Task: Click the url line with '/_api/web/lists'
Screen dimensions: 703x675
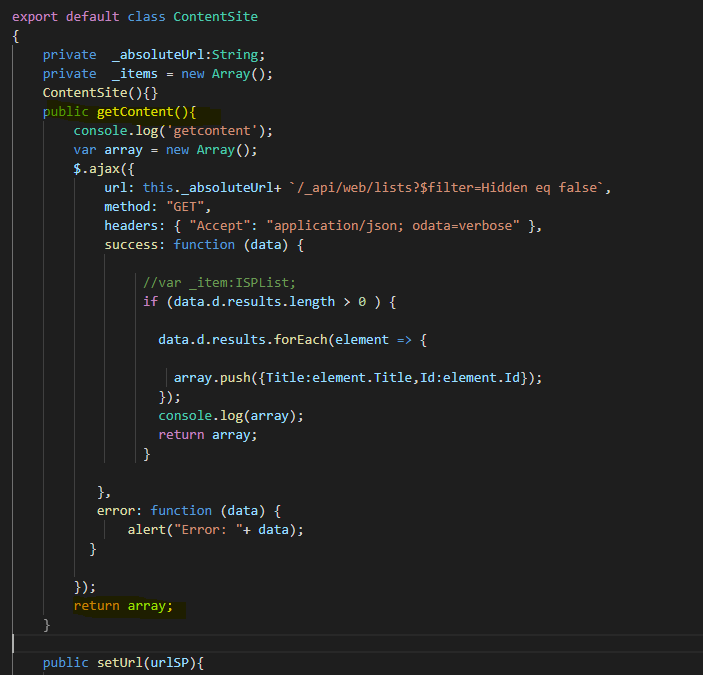Action: [x=357, y=188]
